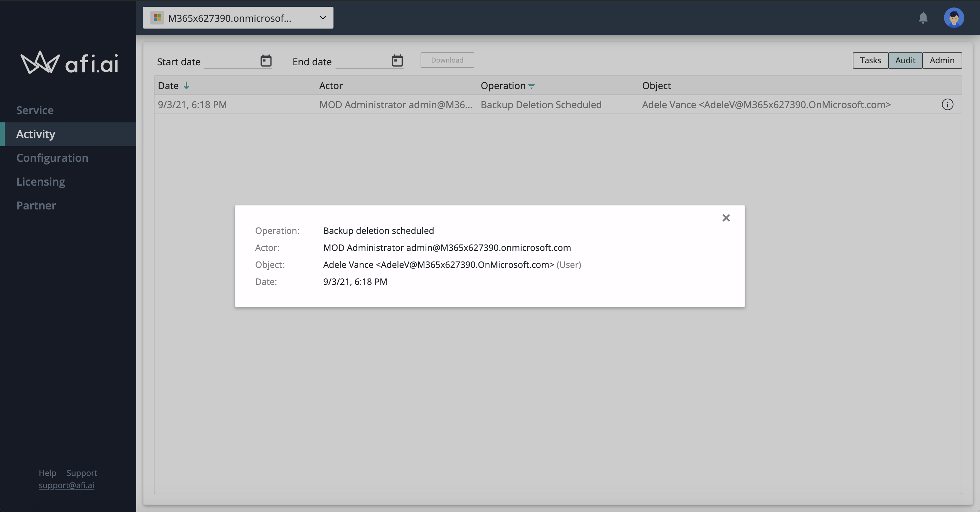
Task: Click the dialog's Adele Vance object value
Action: 438,264
